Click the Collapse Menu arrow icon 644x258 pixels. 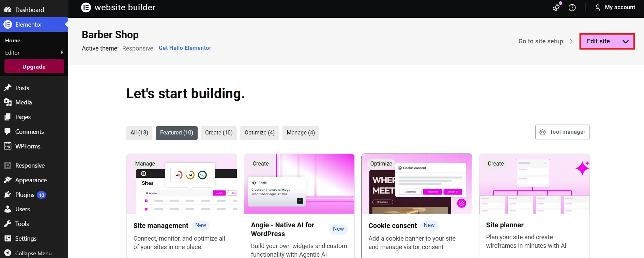[x=7, y=253]
